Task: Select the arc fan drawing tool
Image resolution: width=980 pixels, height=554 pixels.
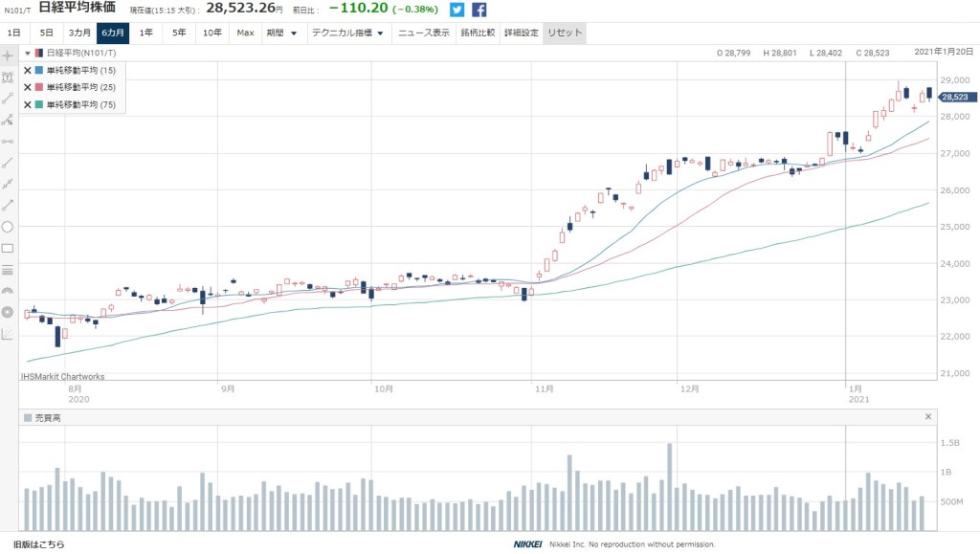Action: click(x=8, y=291)
